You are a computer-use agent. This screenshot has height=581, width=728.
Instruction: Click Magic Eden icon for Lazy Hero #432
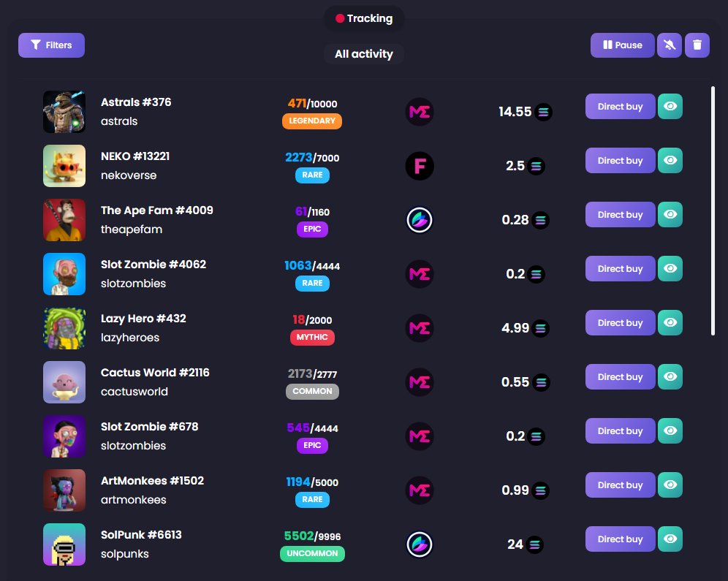point(420,328)
